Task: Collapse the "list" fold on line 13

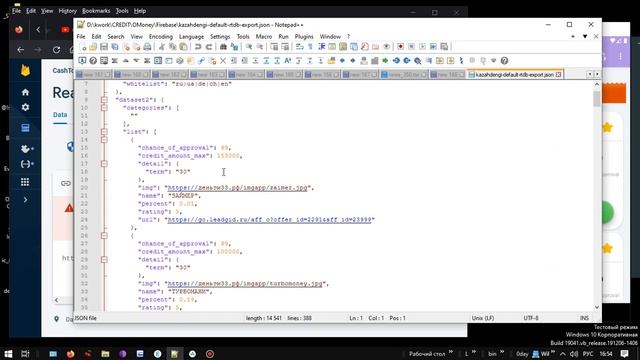Action: click(104, 132)
